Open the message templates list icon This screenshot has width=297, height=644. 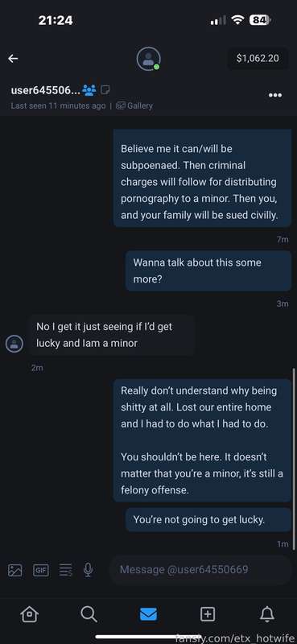pyautogui.click(x=65, y=570)
